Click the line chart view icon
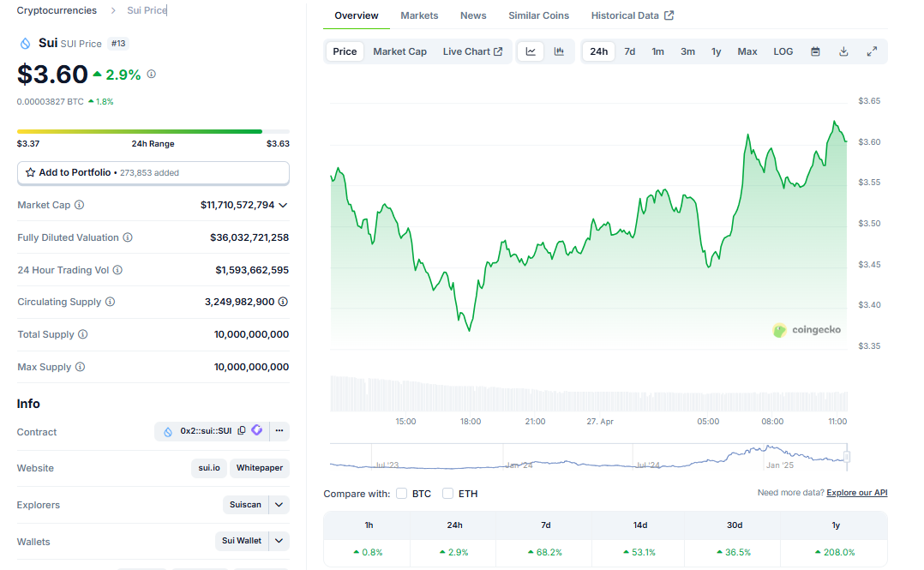 point(531,52)
